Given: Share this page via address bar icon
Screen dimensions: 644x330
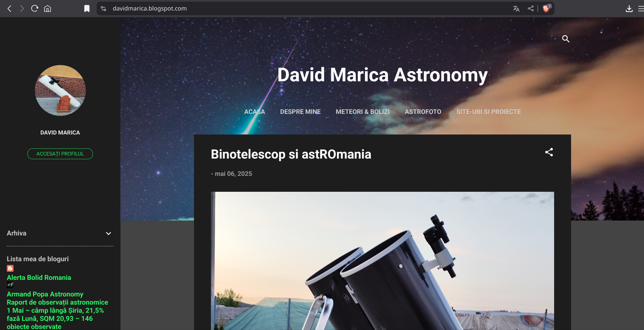Looking at the screenshot, I should pos(531,8).
